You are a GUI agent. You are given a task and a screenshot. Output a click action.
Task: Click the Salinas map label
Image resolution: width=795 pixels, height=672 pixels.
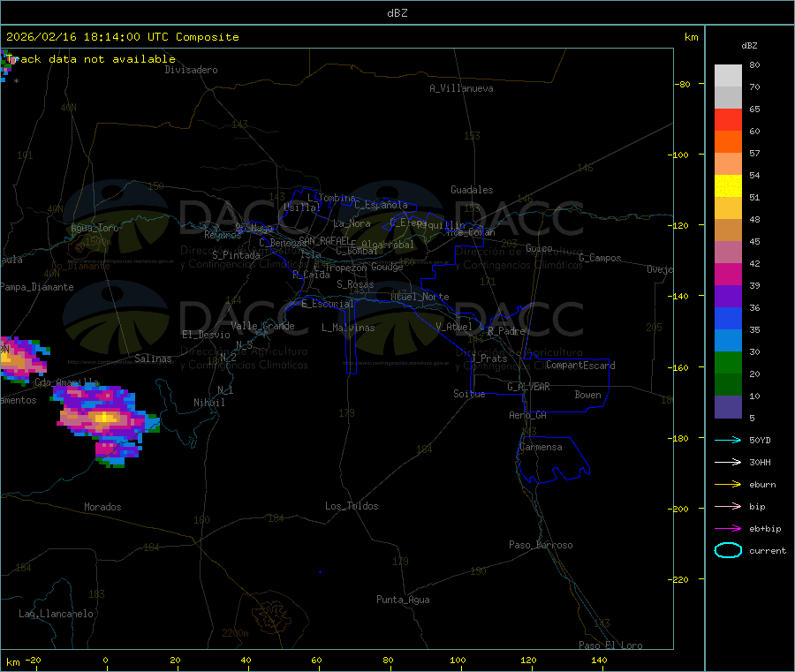click(x=153, y=359)
